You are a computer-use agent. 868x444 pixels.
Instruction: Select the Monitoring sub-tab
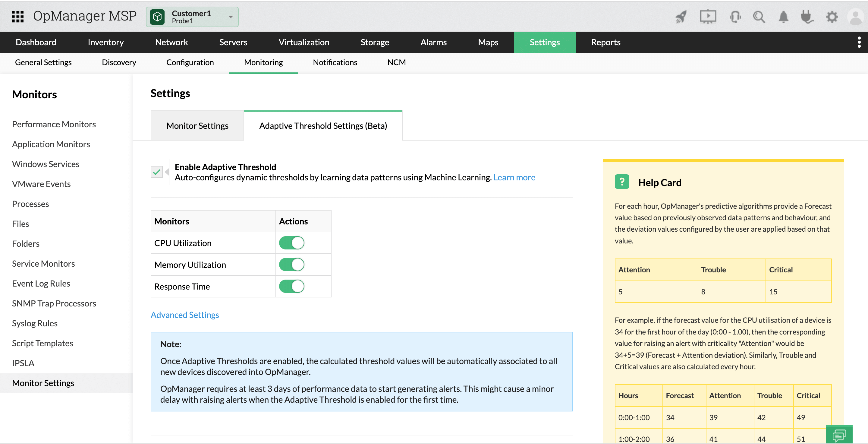263,62
